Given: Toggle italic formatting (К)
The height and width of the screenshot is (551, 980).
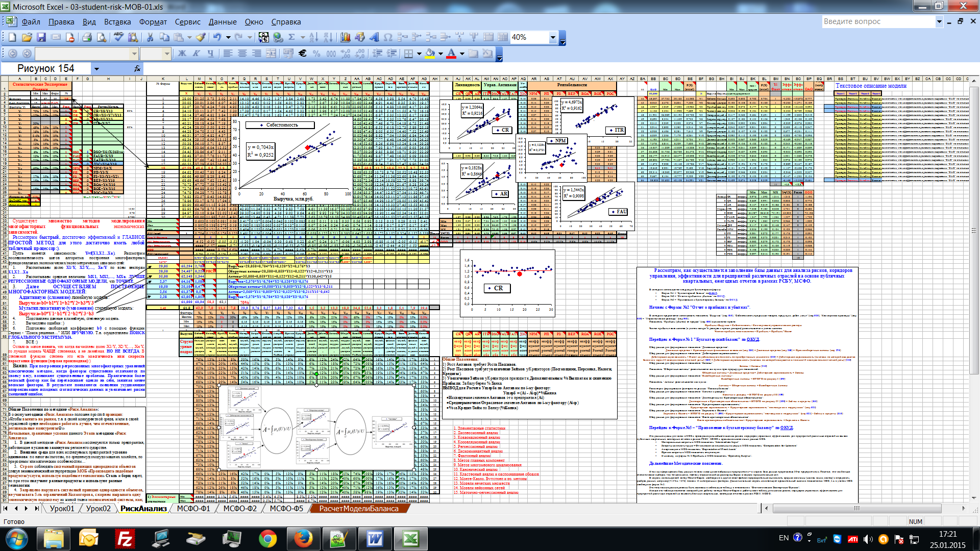Looking at the screenshot, I should pos(196,53).
